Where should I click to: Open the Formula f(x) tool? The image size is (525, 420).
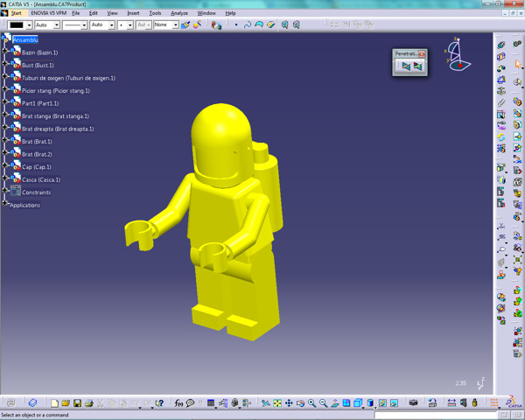178,402
